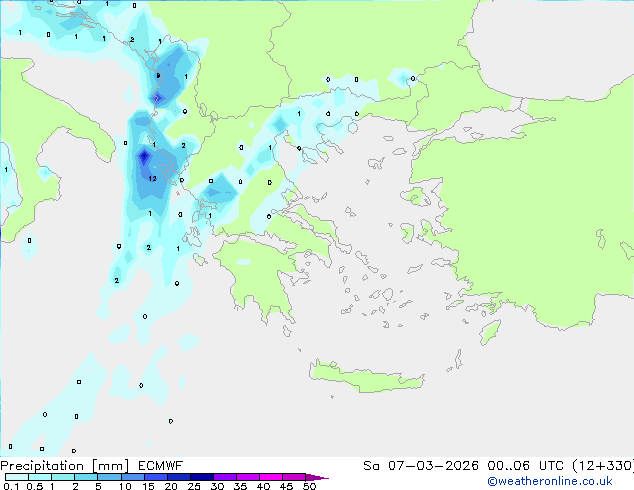Pick the 35–40 mm legend swatch
Image resolution: width=634 pixels, height=490 pixels.
tap(248, 477)
